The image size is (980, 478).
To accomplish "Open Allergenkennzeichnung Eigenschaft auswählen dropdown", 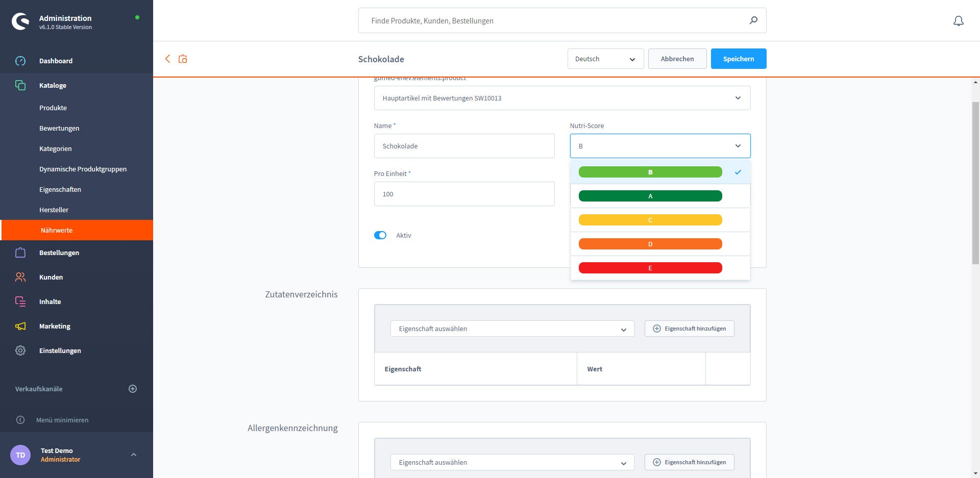I will point(512,462).
